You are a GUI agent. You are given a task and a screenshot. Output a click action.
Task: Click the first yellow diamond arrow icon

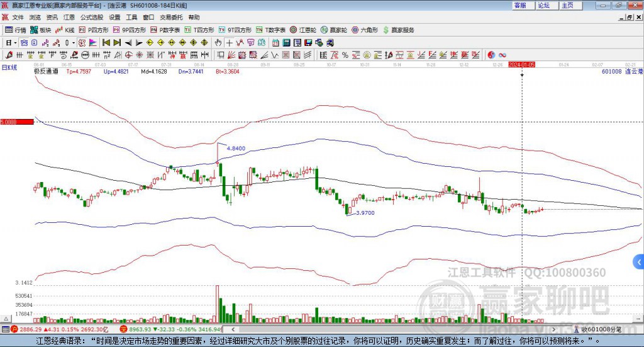pos(150,43)
